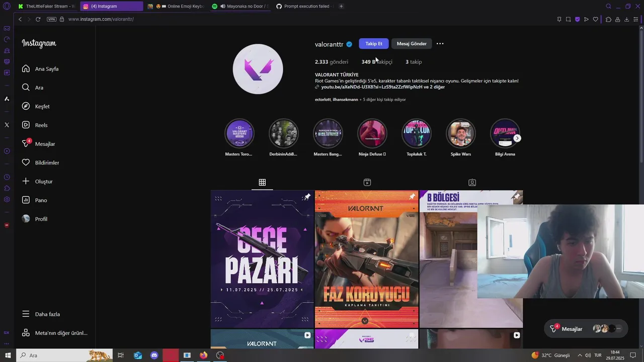Open the Opera menu logo
Screen dimensions: 644x362
click(7, 7)
